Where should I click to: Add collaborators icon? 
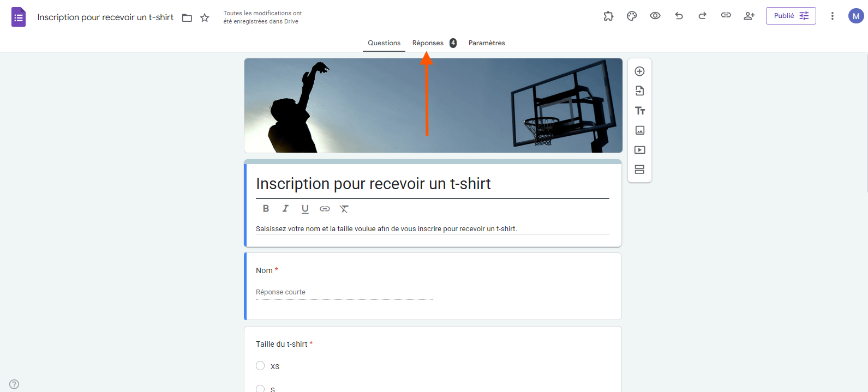(749, 16)
